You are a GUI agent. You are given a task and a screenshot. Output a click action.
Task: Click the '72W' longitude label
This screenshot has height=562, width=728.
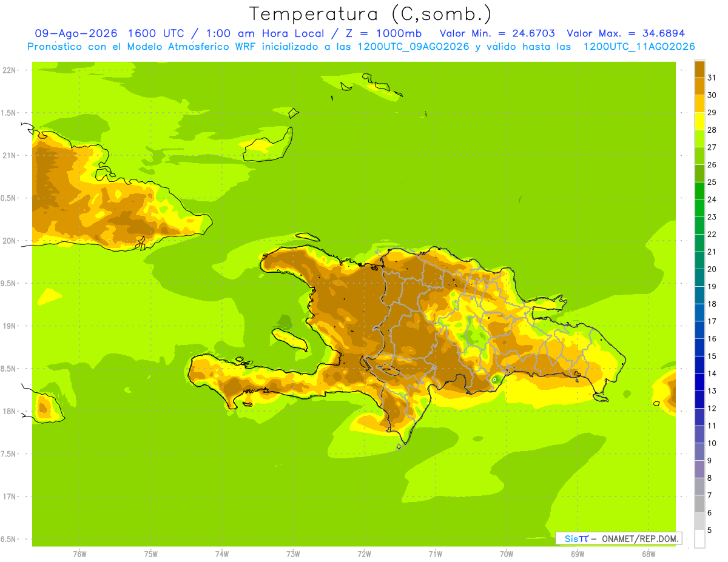click(x=364, y=554)
